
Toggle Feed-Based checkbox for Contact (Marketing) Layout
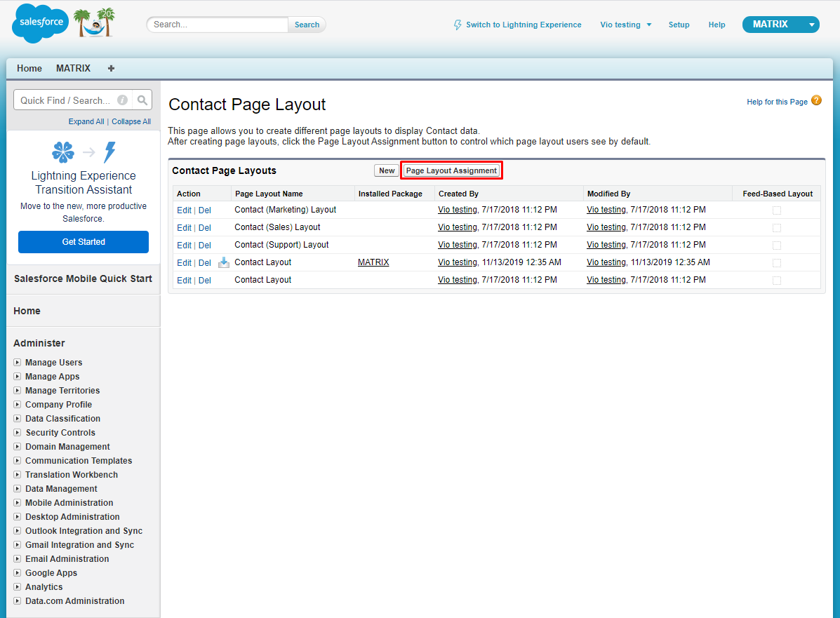(x=777, y=210)
